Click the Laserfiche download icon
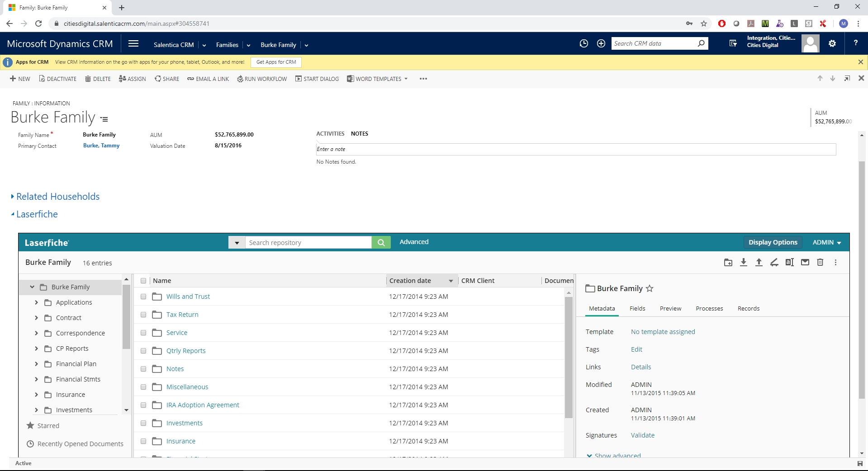Image resolution: width=868 pixels, height=471 pixels. point(744,262)
